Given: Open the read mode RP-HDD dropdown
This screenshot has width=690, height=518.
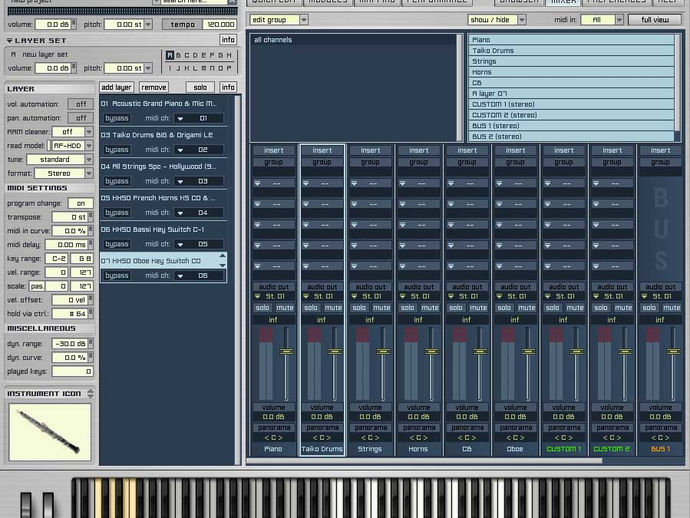Looking at the screenshot, I should 89,146.
